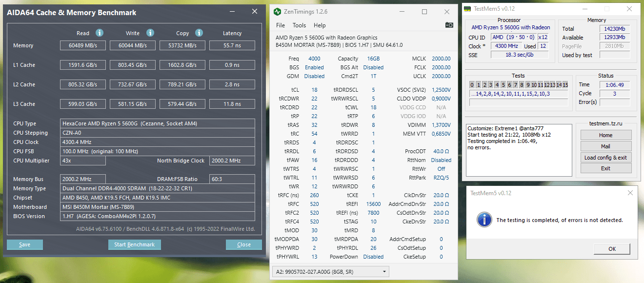Click the CPU Type field in AIDA64
This screenshot has height=283, width=644.
158,123
